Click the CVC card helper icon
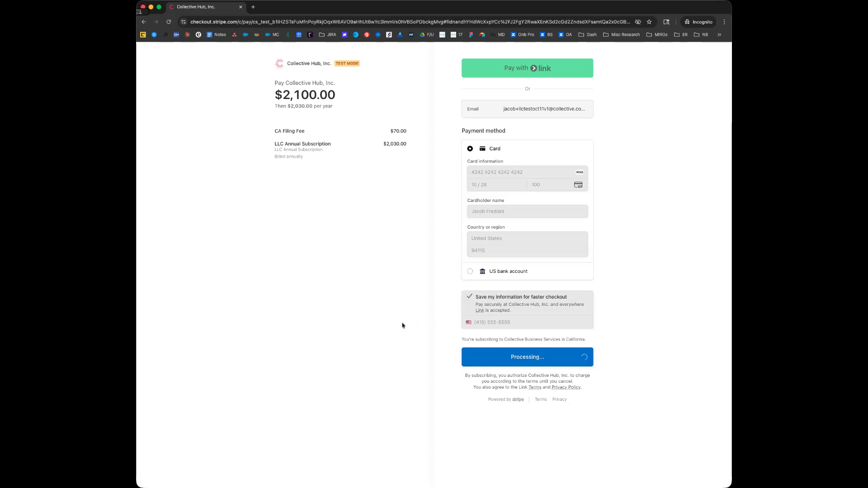The width and height of the screenshot is (868, 488). [x=578, y=185]
